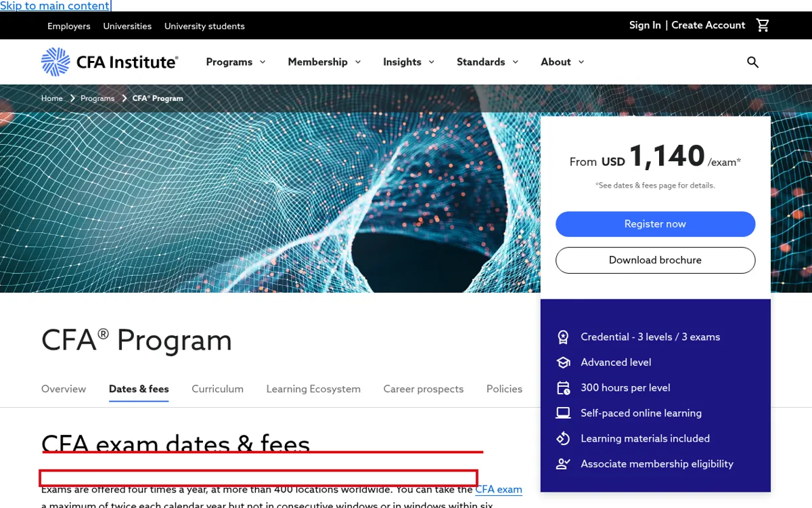The image size is (812, 508).
Task: Go to Home breadcrumb
Action: [52, 98]
